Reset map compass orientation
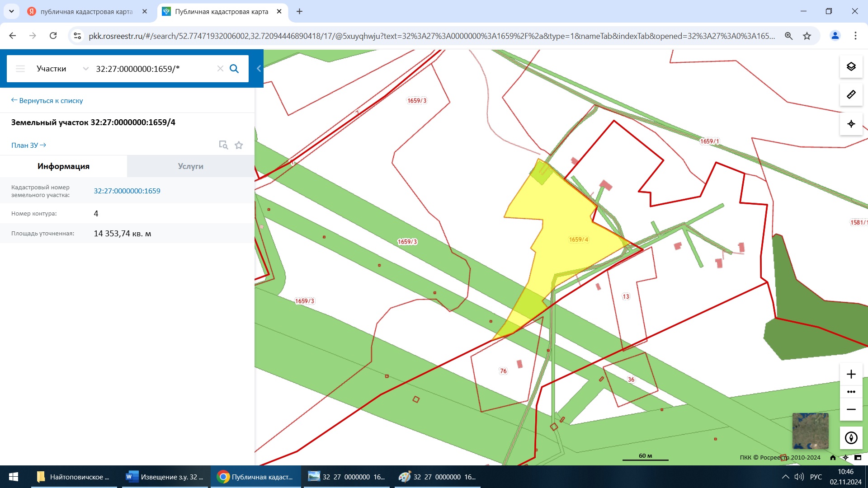The image size is (868, 488). tap(851, 438)
